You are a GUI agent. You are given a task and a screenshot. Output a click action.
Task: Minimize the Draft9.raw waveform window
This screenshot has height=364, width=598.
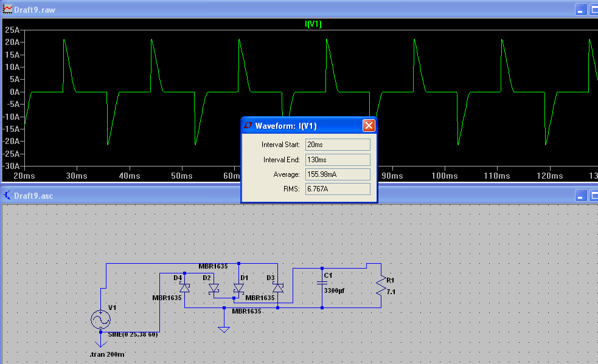[x=580, y=10]
